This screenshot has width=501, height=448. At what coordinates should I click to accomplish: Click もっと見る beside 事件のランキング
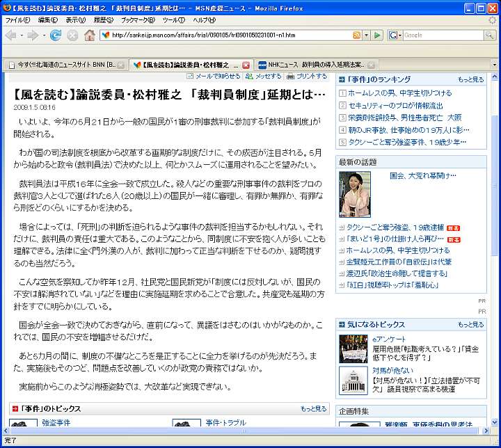point(470,79)
